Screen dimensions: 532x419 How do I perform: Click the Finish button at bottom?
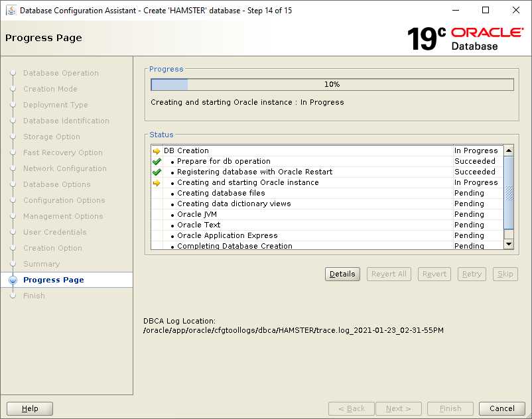click(x=450, y=408)
